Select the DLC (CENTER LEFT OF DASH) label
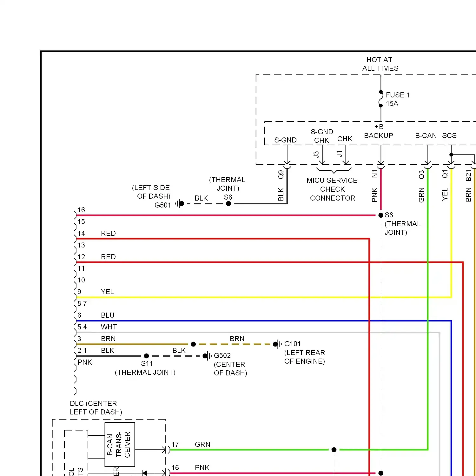This screenshot has width=476, height=476. (x=96, y=407)
